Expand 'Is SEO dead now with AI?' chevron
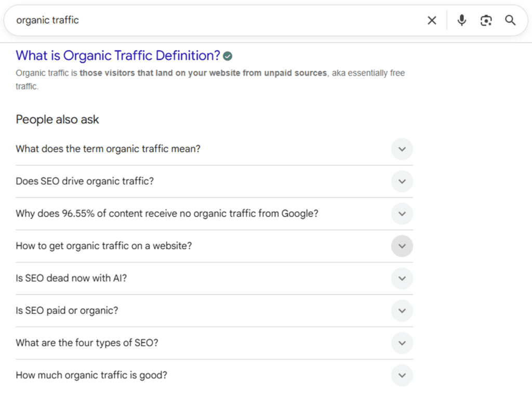 click(402, 278)
